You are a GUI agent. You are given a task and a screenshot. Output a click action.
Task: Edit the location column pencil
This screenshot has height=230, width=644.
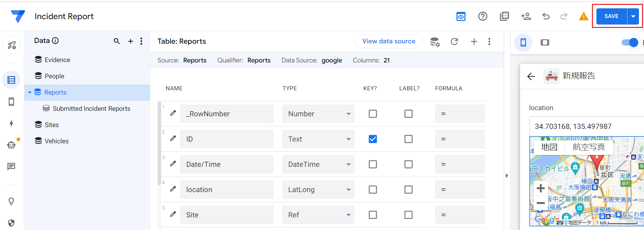pyautogui.click(x=173, y=189)
